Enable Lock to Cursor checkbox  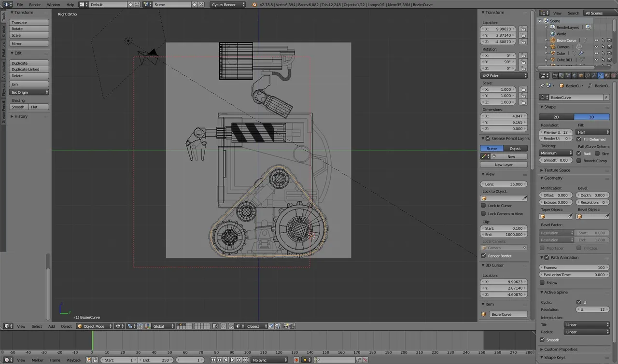click(483, 206)
